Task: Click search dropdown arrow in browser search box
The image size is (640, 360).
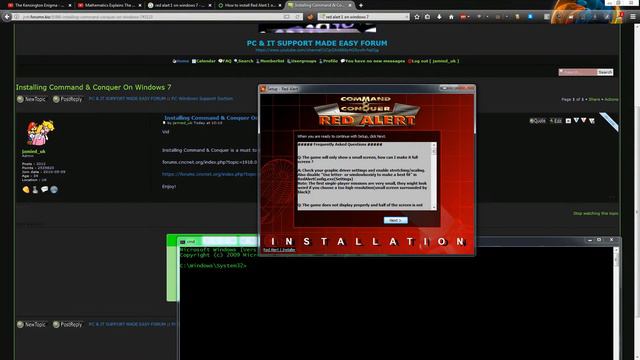Action: (407, 17)
